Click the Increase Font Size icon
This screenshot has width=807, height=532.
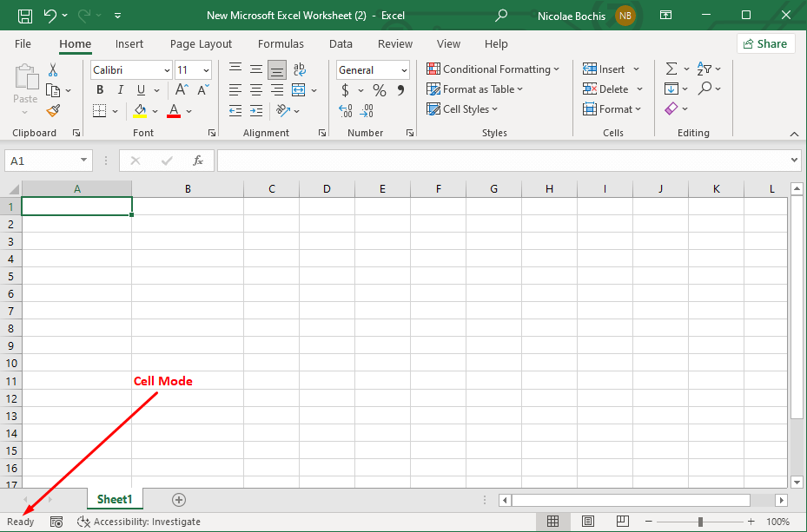click(182, 90)
